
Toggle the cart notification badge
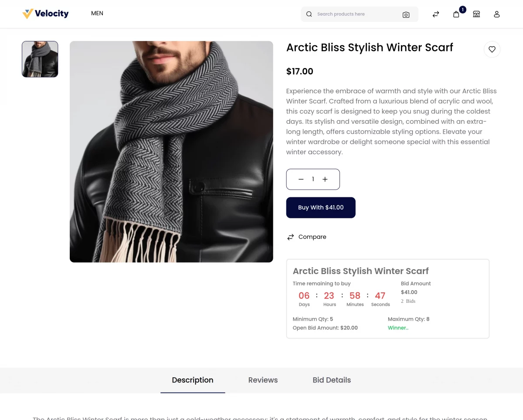[462, 9]
